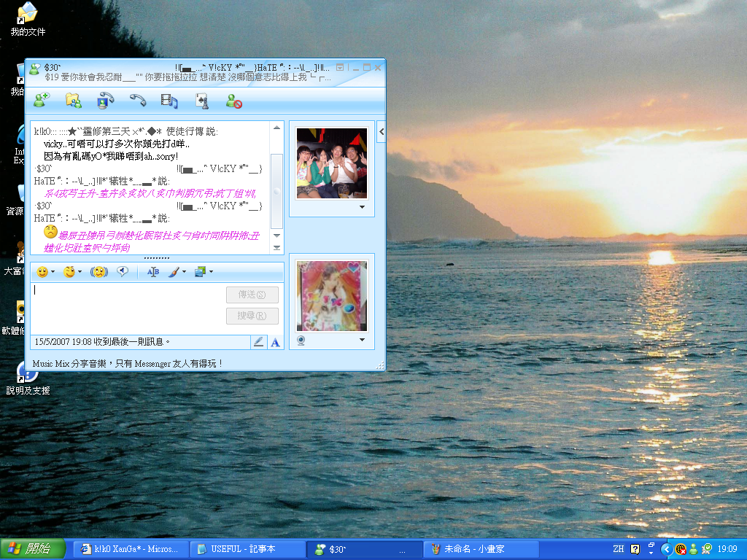The image size is (747, 560).
Task: Block this contact using the block icon
Action: [x=233, y=101]
